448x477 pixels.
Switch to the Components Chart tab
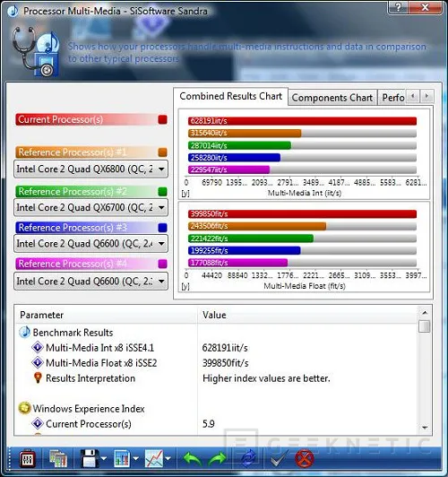(332, 98)
